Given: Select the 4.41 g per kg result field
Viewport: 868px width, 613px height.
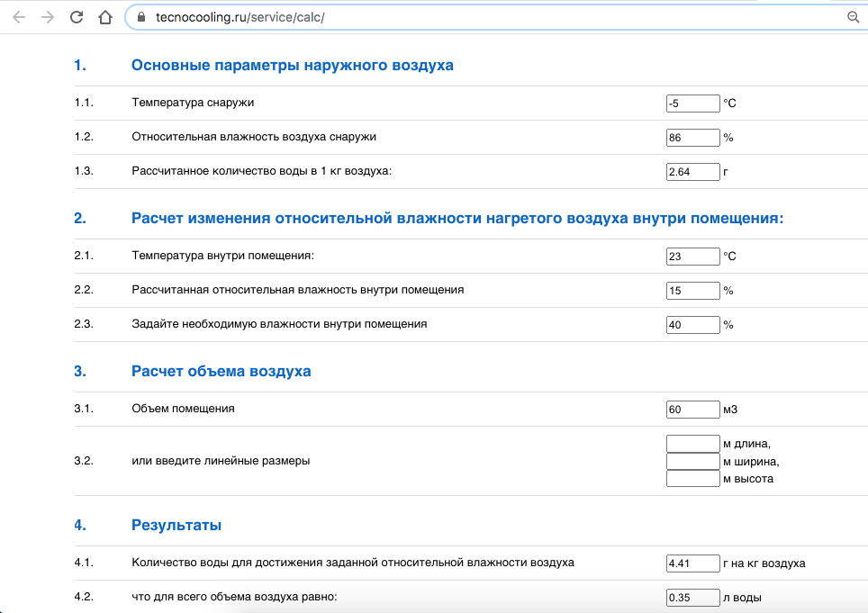Looking at the screenshot, I should click(692, 563).
